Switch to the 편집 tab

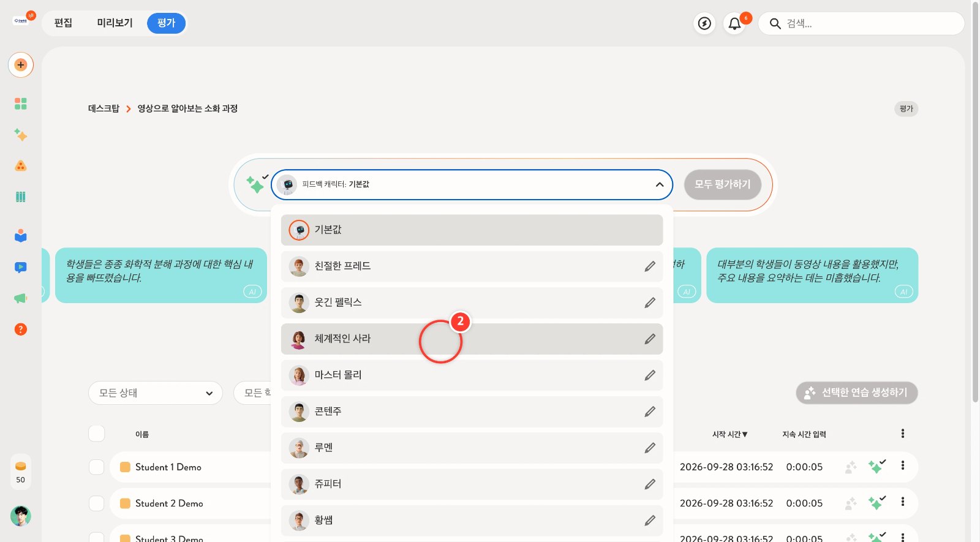[x=63, y=23]
